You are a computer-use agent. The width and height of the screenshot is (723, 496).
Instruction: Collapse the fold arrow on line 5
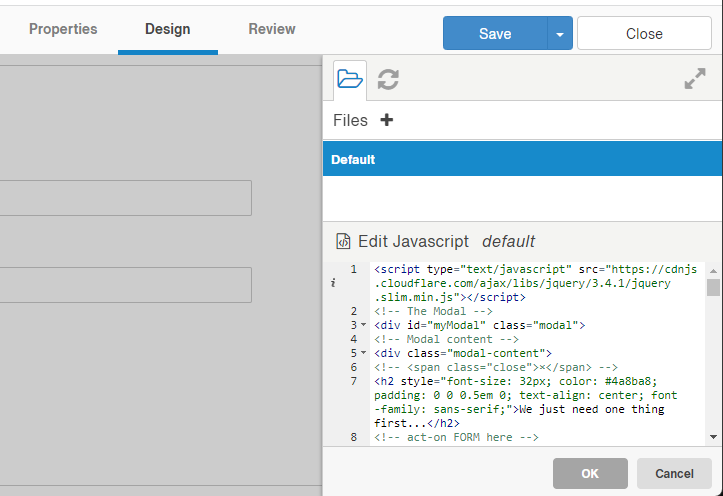coord(363,353)
